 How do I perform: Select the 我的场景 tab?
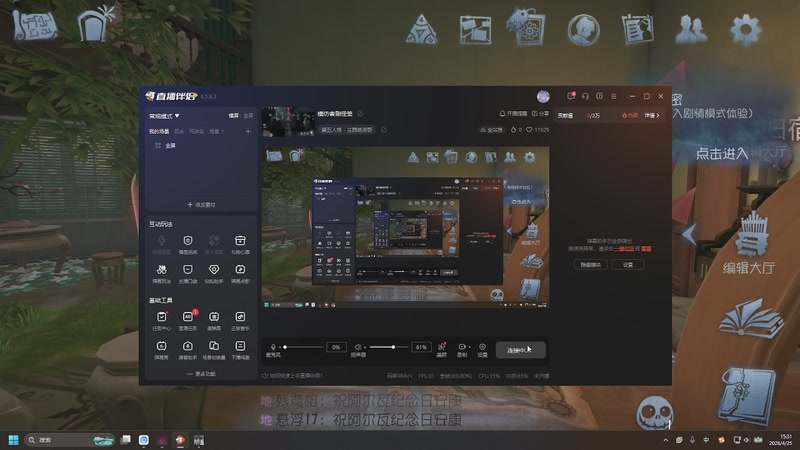[x=159, y=132]
